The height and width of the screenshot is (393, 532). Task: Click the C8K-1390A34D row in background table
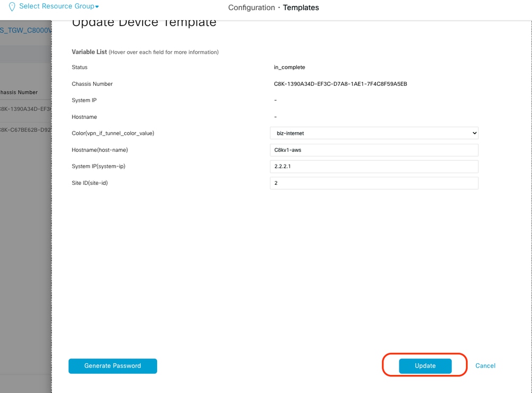point(26,109)
